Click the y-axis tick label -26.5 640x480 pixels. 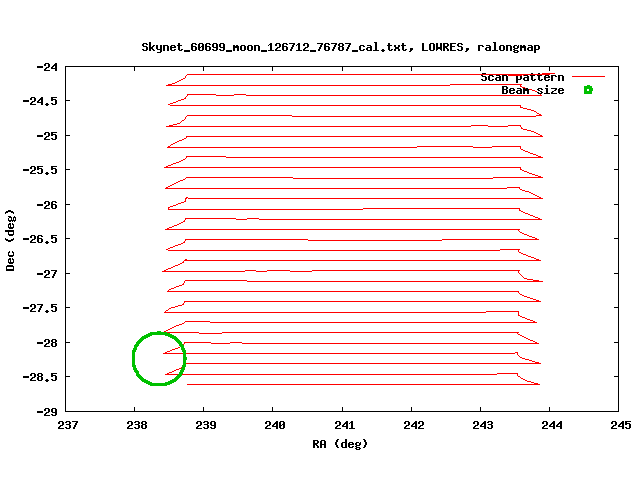coord(40,239)
